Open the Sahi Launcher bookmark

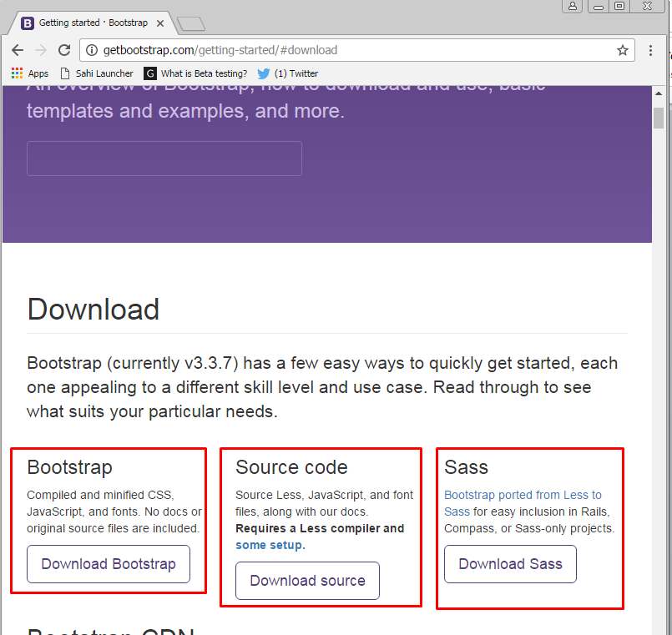pos(99,73)
